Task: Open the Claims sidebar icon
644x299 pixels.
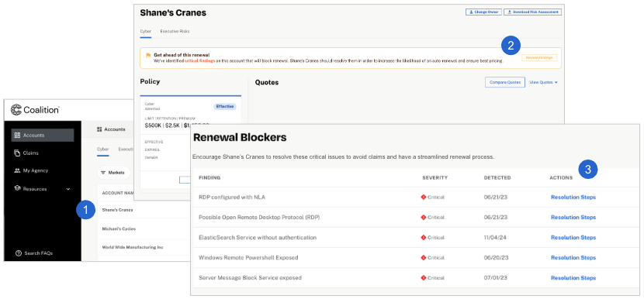Action: [17, 153]
